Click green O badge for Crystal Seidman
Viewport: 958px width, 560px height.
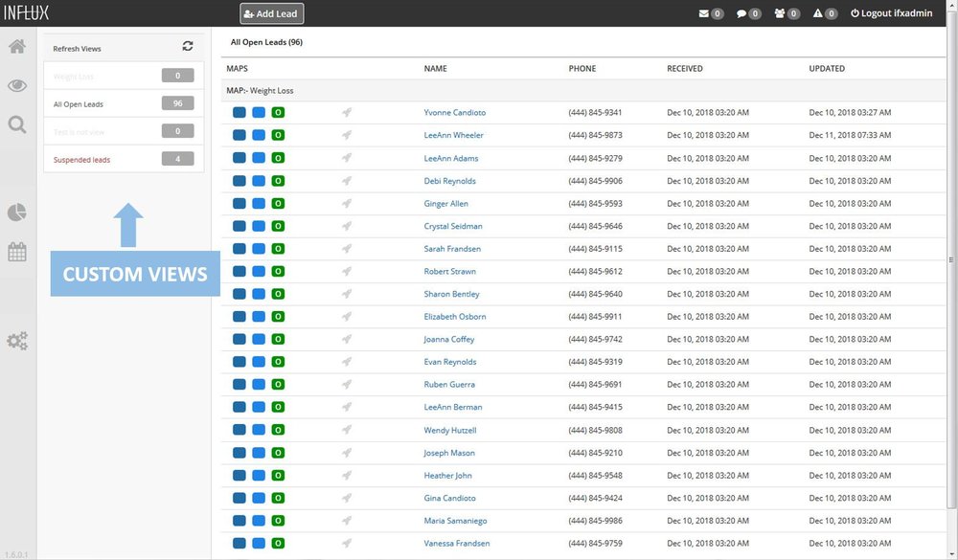[278, 226]
